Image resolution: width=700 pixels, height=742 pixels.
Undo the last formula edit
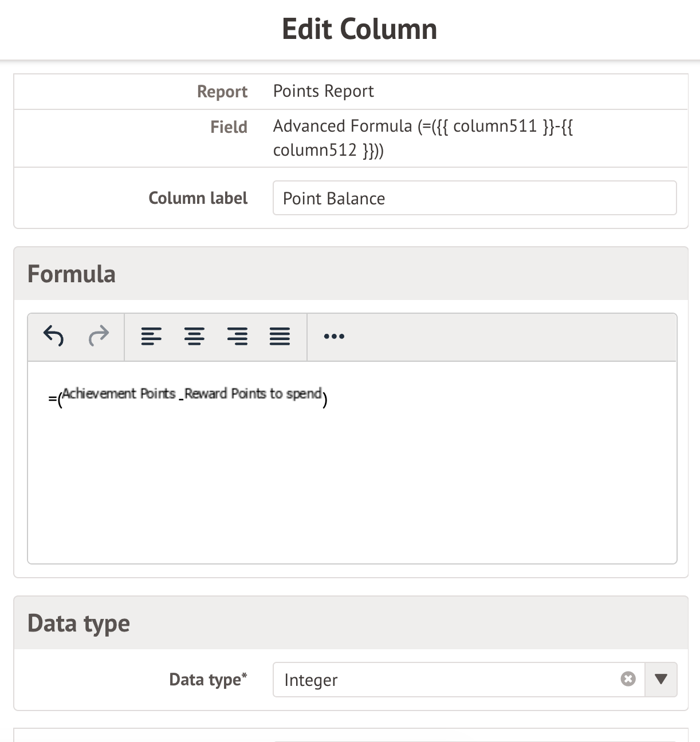(54, 336)
